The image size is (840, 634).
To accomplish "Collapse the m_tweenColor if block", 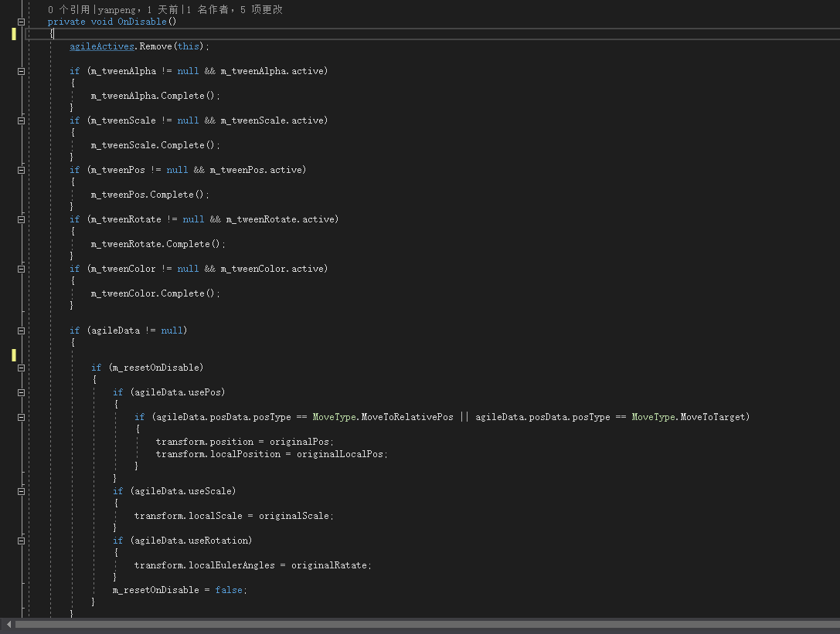I will coord(20,268).
